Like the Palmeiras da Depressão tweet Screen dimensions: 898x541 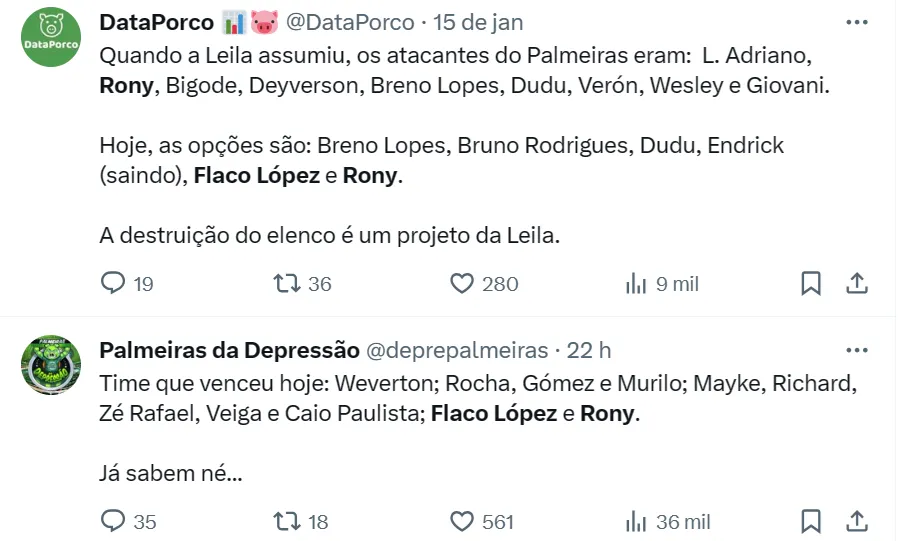click(x=461, y=521)
